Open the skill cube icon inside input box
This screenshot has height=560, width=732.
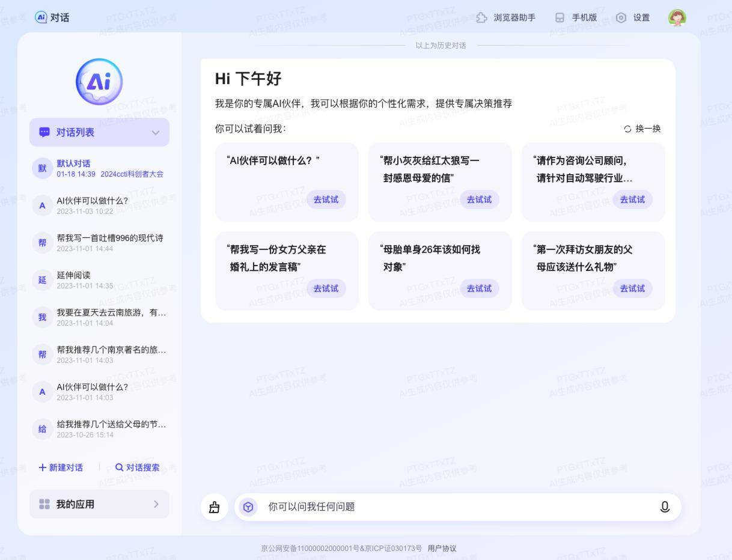tap(248, 507)
